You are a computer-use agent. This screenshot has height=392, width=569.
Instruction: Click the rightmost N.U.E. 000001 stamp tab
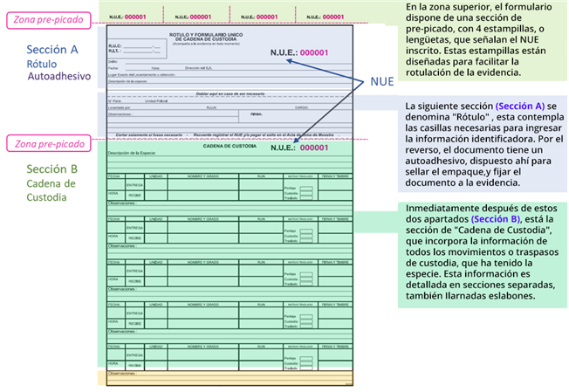click(326, 17)
